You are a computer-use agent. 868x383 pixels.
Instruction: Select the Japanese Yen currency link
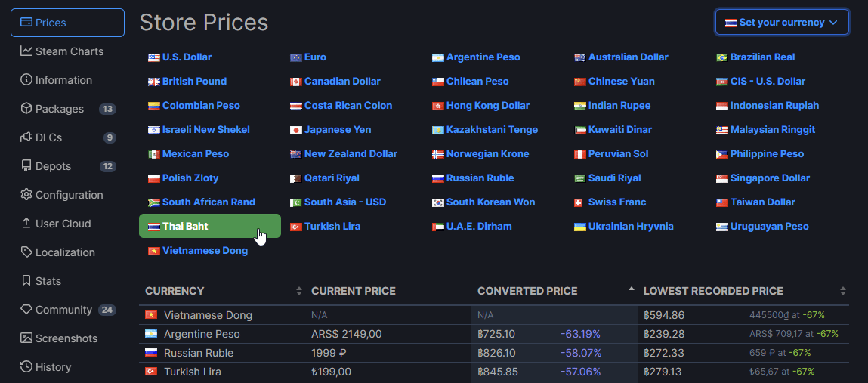tap(330, 129)
